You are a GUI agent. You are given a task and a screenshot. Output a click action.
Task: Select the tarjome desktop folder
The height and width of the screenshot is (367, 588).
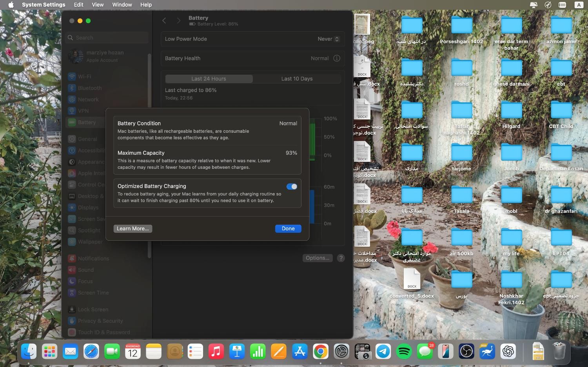[x=461, y=157]
